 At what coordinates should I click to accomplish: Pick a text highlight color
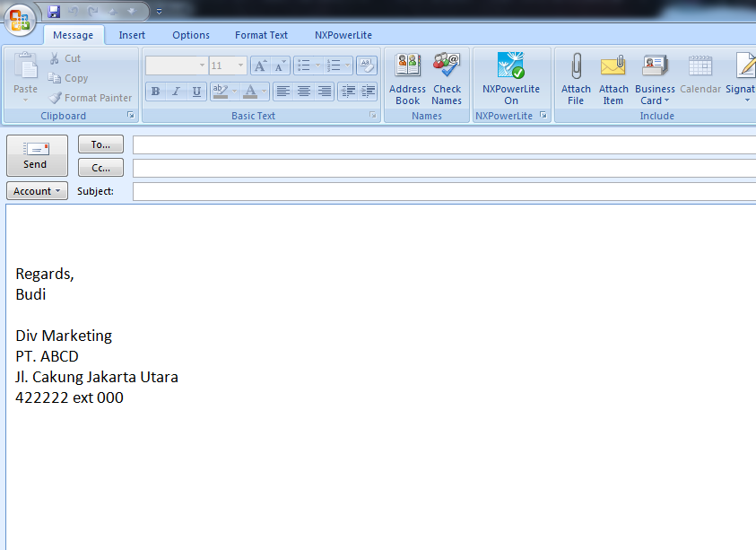point(222,91)
